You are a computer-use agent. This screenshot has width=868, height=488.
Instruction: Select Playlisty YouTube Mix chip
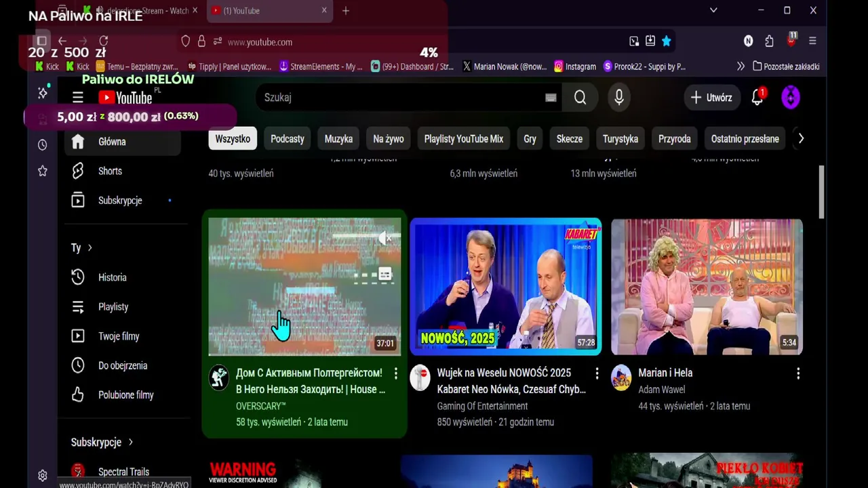pyautogui.click(x=464, y=139)
